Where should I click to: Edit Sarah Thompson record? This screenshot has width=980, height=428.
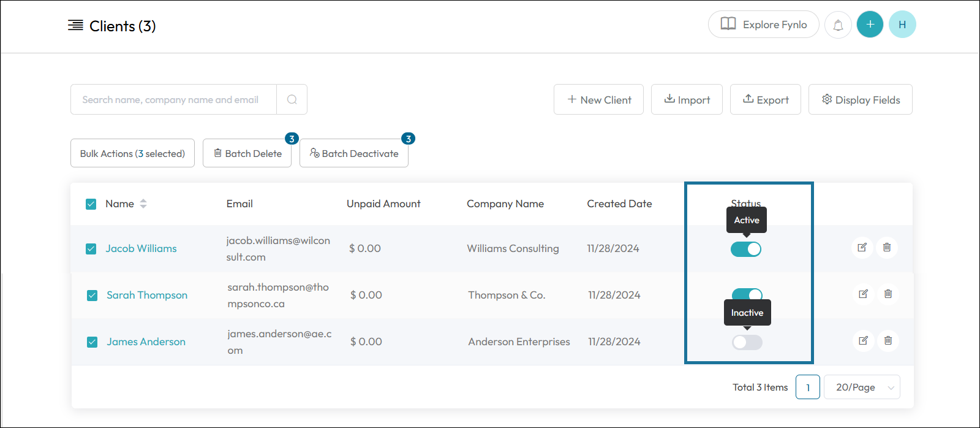coord(864,294)
